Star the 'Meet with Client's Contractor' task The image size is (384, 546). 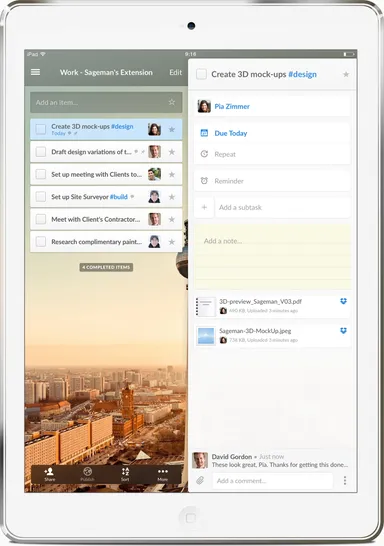(x=172, y=219)
